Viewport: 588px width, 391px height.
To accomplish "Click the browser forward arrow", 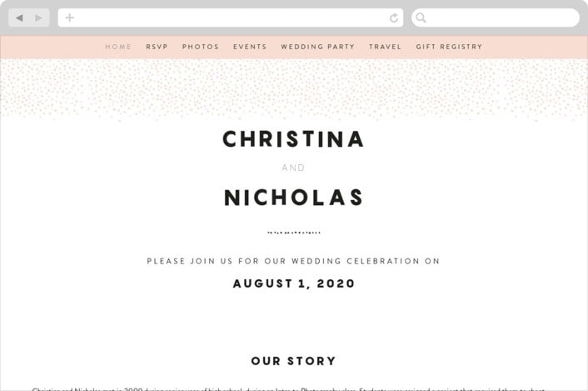I will (x=38, y=18).
